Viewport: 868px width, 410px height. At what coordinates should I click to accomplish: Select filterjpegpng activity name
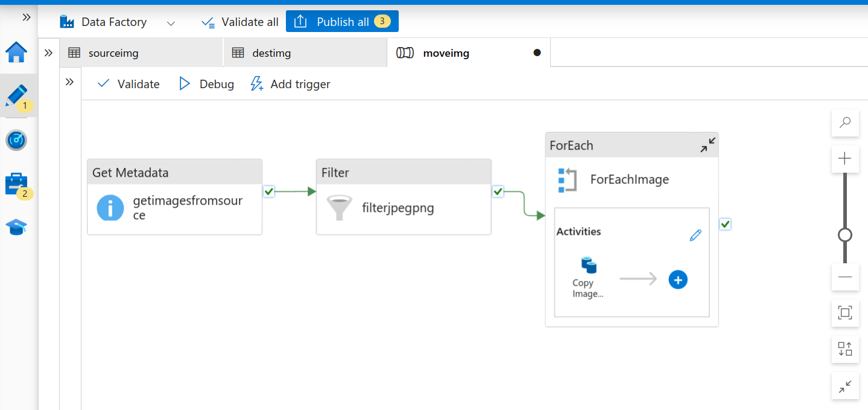click(x=398, y=208)
